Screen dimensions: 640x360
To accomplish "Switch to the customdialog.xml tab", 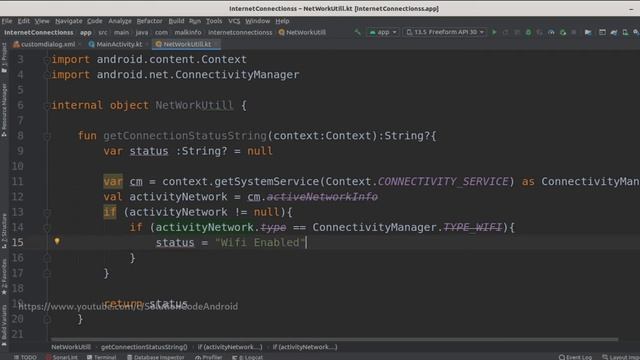I will 48,44.
